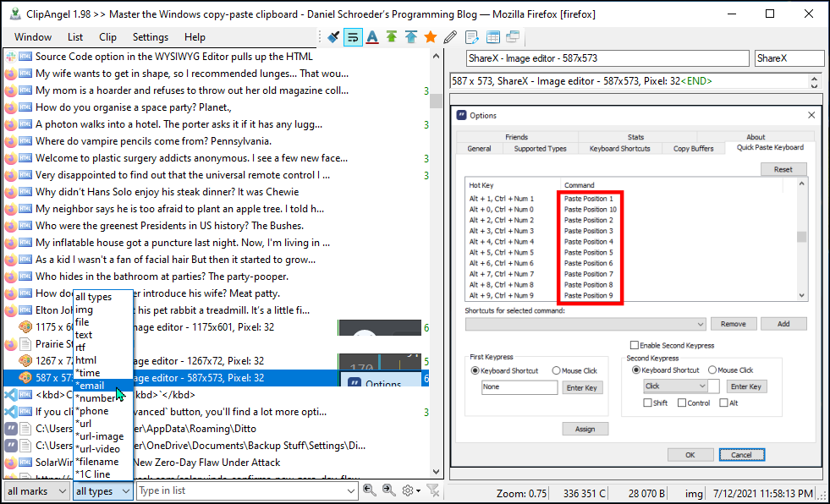Switch to the Keyboard Shortcuts tab
This screenshot has height=504, width=830.
click(620, 149)
